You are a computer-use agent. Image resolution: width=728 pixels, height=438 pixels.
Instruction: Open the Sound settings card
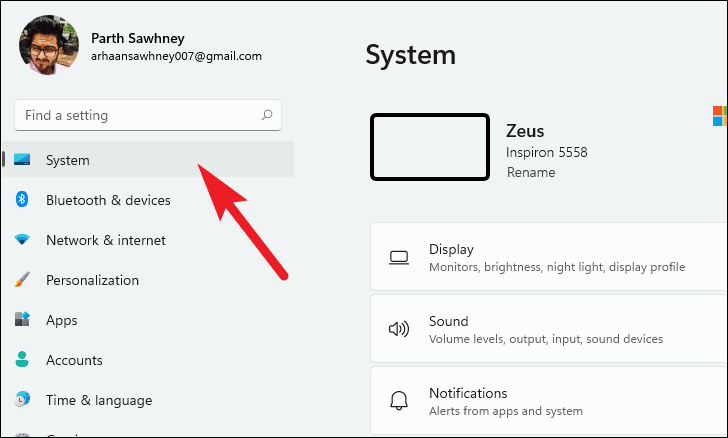tap(549, 329)
